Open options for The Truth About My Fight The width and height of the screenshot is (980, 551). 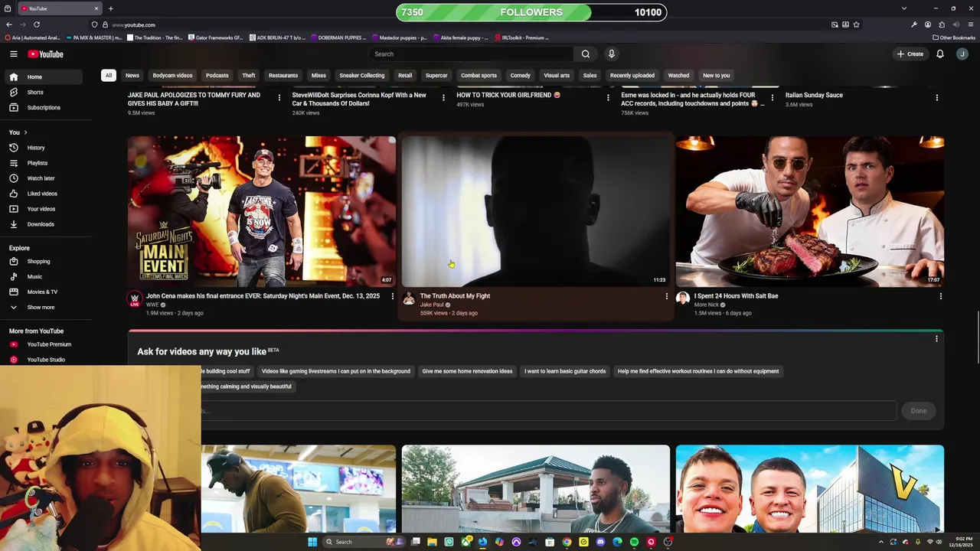pyautogui.click(x=666, y=296)
